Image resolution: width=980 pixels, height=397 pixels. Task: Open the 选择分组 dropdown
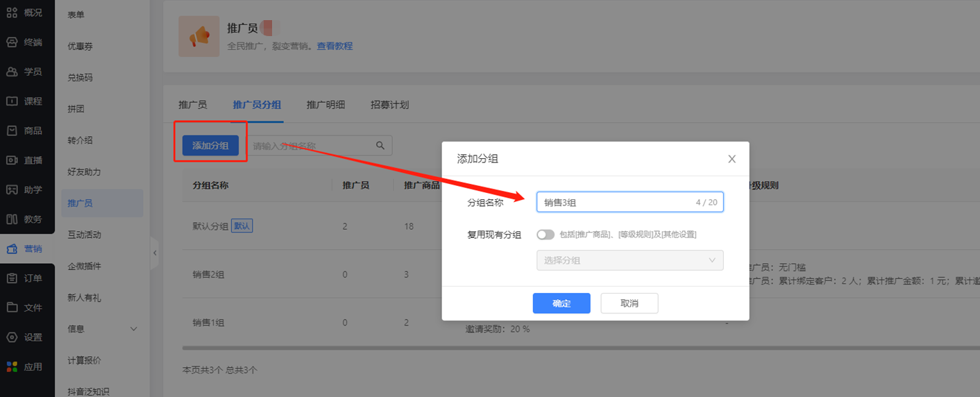[630, 260]
